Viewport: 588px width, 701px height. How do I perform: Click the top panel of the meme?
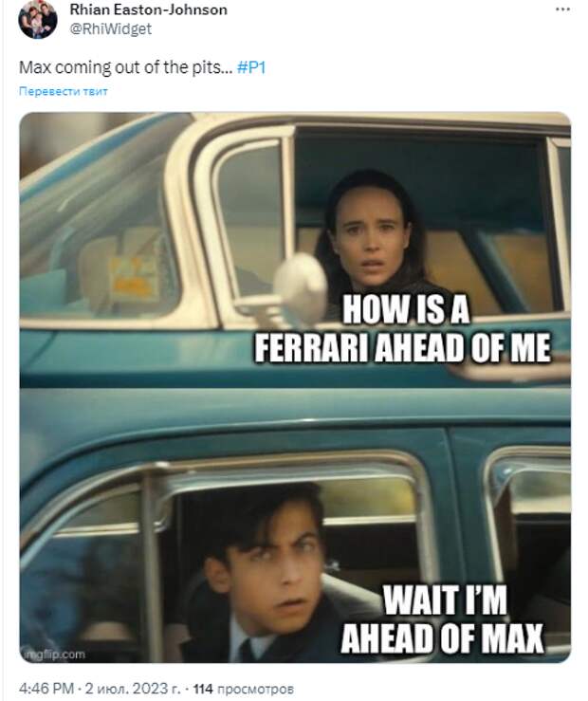[295, 249]
